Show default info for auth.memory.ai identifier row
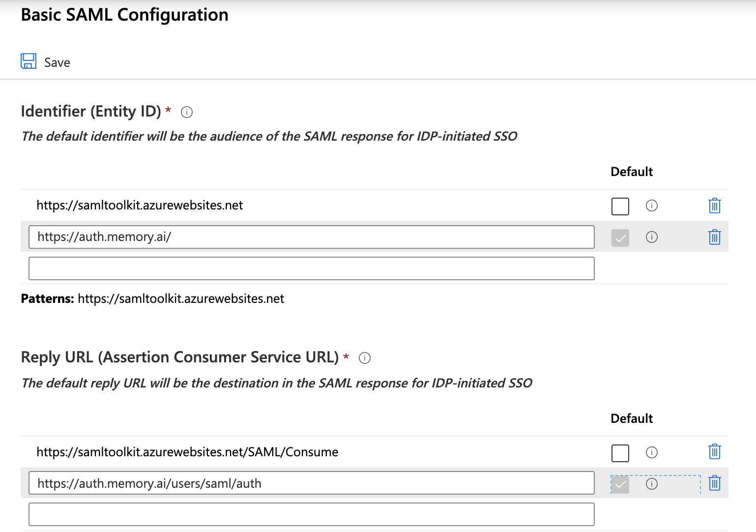Screen dimensions: 756x532 coord(652,237)
